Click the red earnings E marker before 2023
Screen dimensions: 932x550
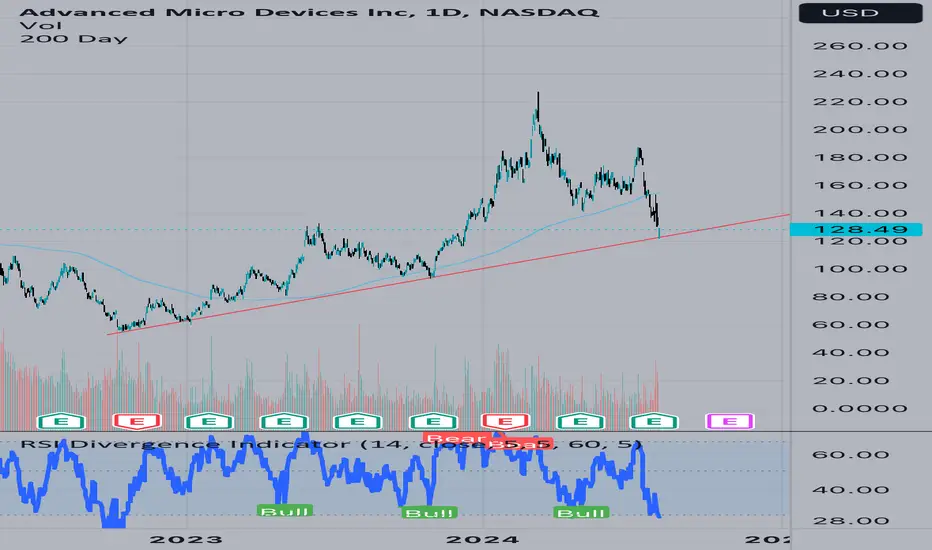[137, 422]
